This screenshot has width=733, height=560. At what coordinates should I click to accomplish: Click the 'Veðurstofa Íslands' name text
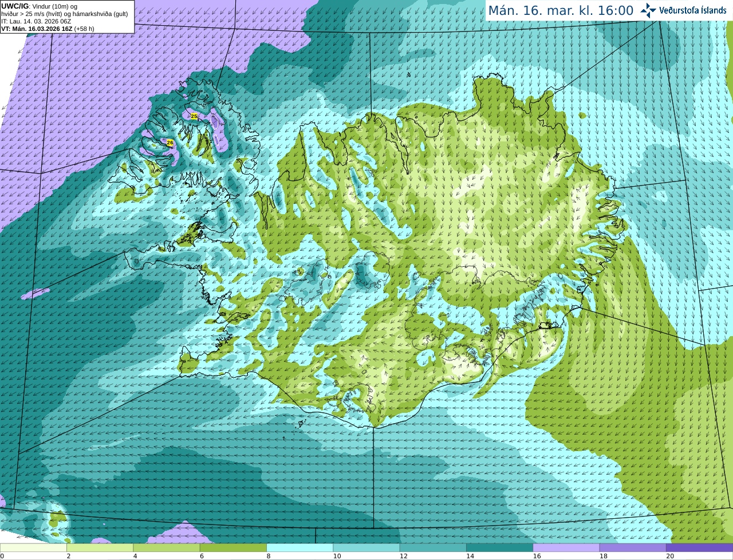point(693,10)
